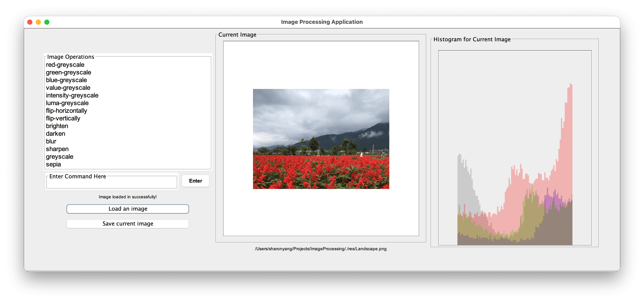Close the Image Processing Application window
The width and height of the screenshot is (644, 303).
pos(30,22)
